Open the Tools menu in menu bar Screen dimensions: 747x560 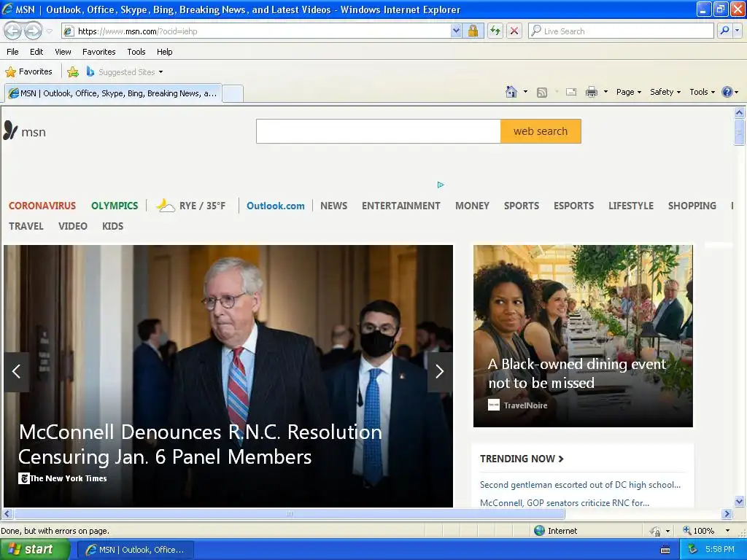pyautogui.click(x=136, y=52)
